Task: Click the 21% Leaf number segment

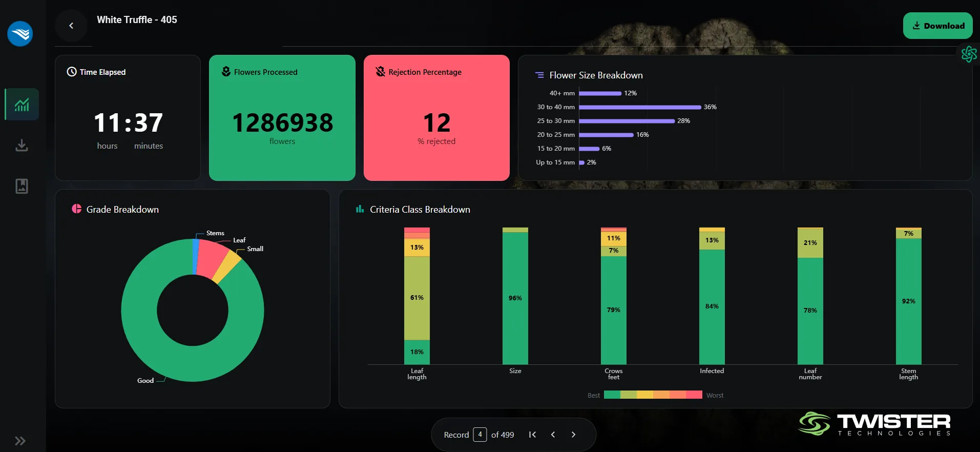Action: pos(810,243)
